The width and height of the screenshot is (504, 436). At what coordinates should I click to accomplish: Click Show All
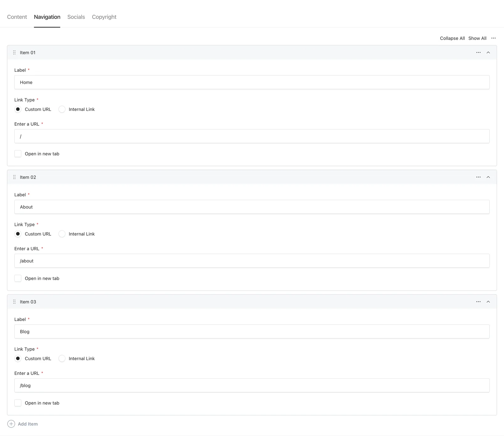point(477,38)
